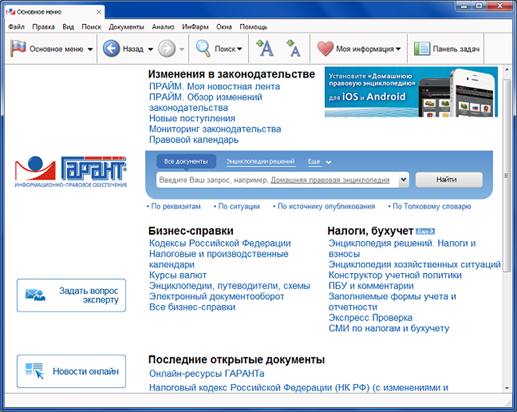This screenshot has height=412, width=517.
Task: Open the Файл menu
Action: coord(16,27)
